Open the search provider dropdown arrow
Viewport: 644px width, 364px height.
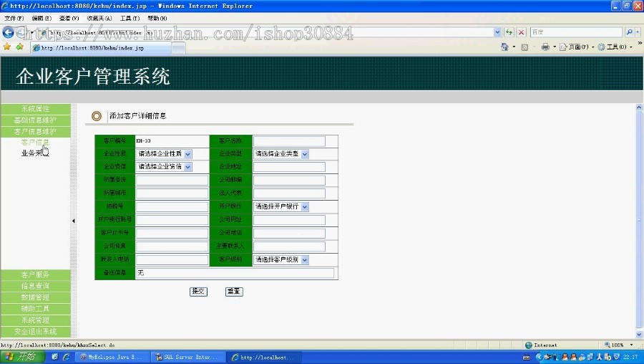tap(638, 32)
